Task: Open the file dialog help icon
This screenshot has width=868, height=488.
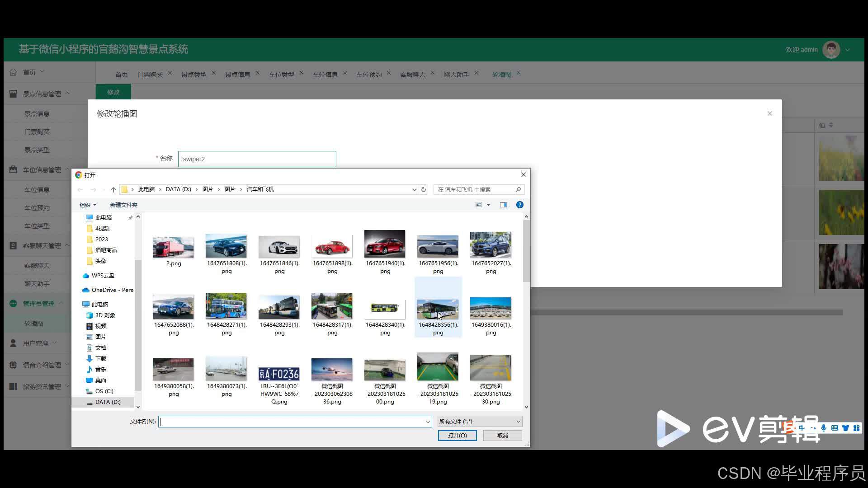Action: 520,205
